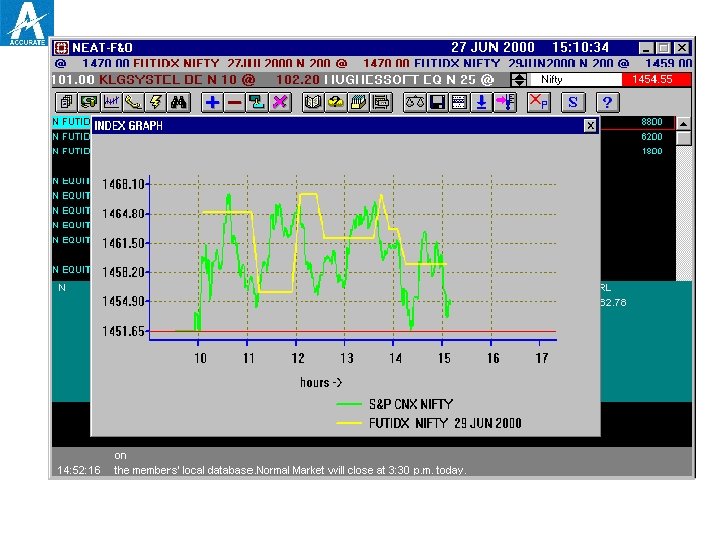Select the market watch value 1800
The image size is (720, 540).
[652, 152]
